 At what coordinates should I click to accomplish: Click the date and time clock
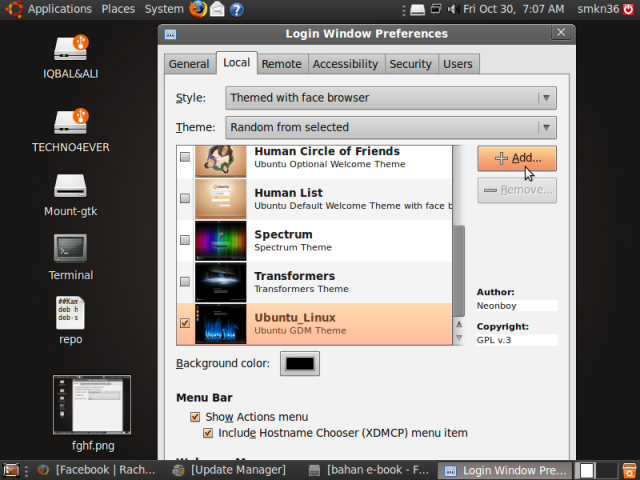click(513, 9)
